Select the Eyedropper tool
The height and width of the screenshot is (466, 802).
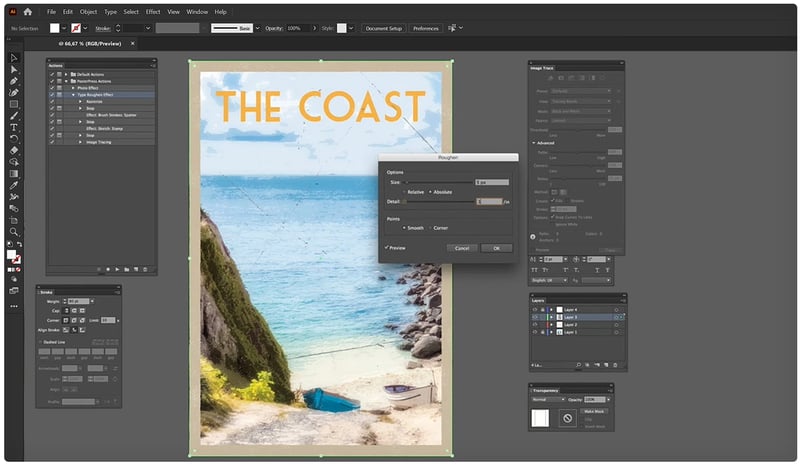14,185
